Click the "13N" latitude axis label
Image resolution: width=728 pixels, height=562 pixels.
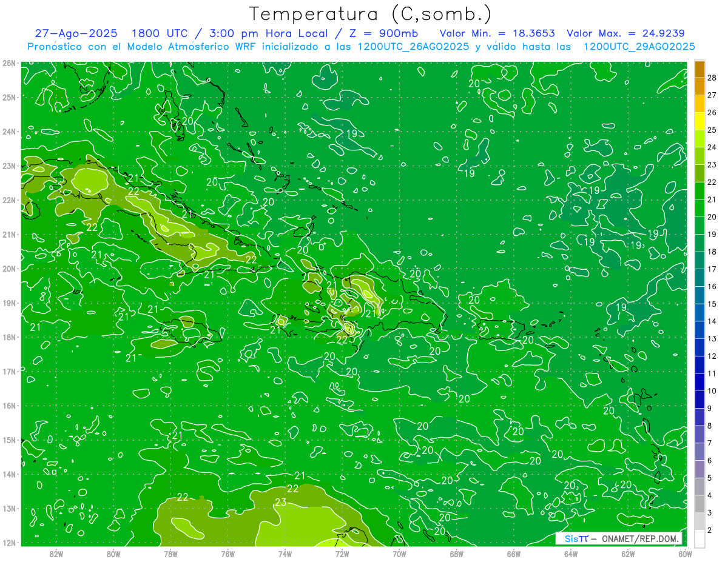[8, 509]
